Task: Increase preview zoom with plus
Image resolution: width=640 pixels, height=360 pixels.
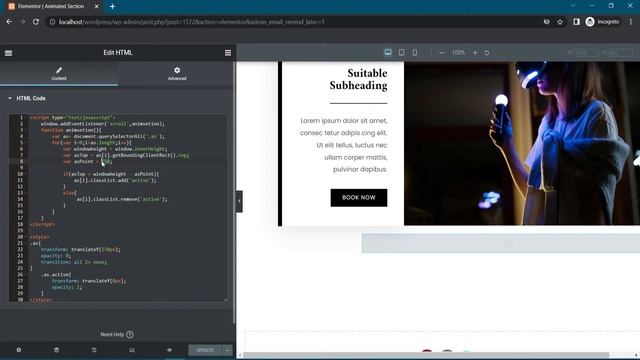Action: click(475, 53)
